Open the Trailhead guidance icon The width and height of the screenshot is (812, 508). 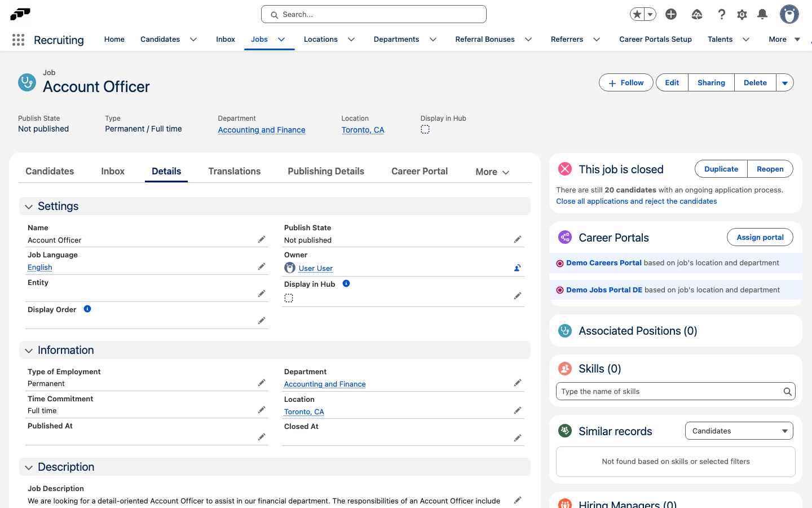click(x=697, y=14)
